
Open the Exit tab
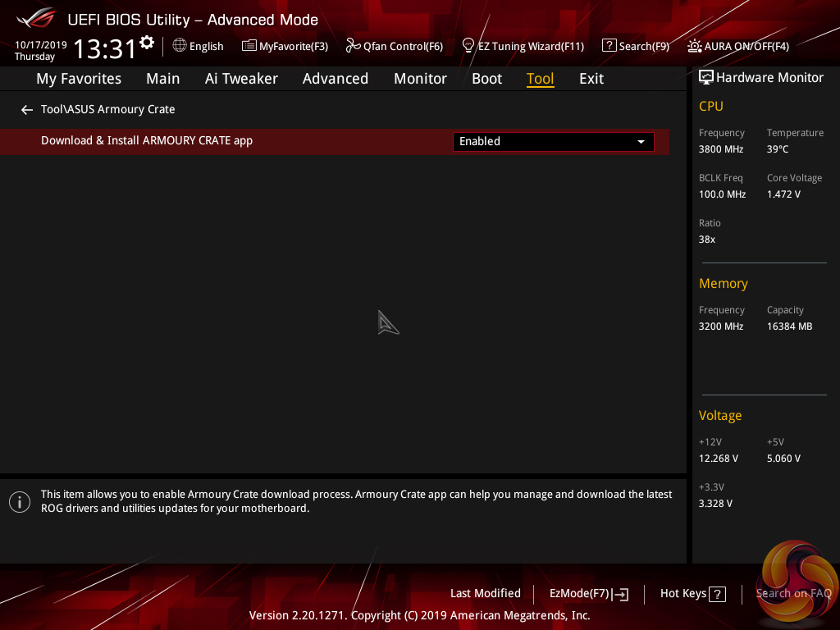(591, 79)
